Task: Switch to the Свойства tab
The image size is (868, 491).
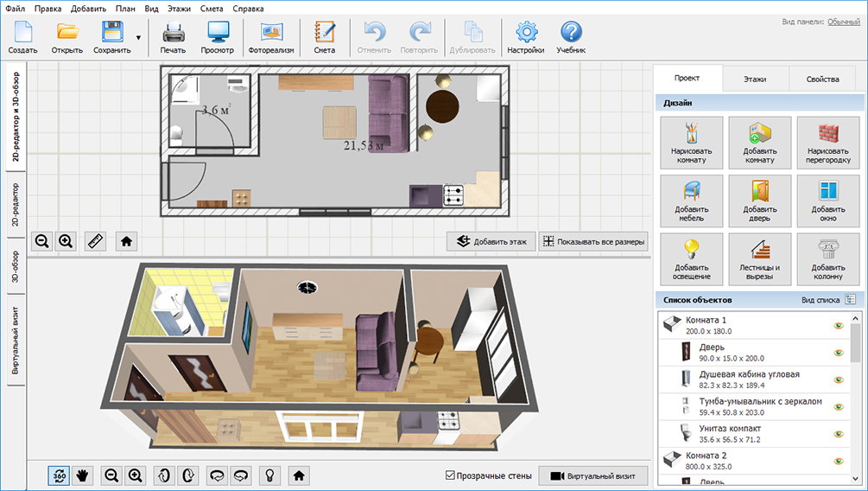Action: click(822, 79)
